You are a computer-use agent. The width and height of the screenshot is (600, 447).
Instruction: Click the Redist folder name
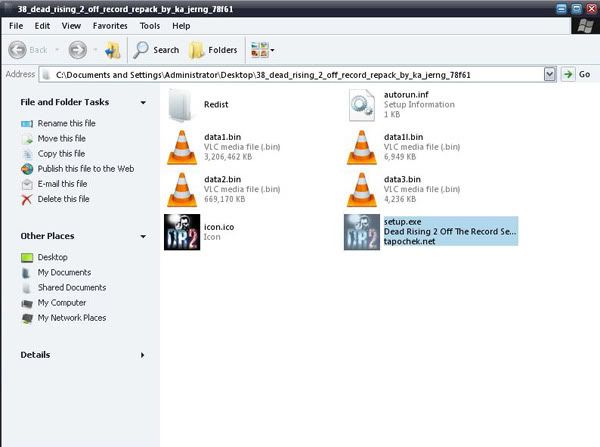216,105
